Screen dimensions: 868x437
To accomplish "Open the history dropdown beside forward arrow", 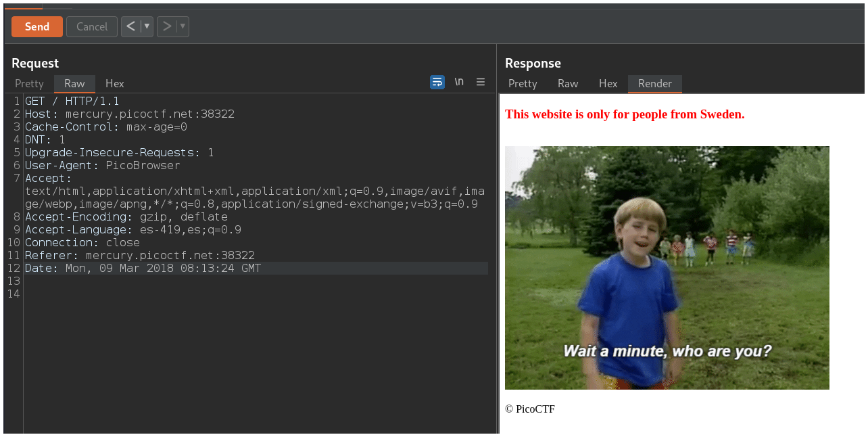I will 183,26.
